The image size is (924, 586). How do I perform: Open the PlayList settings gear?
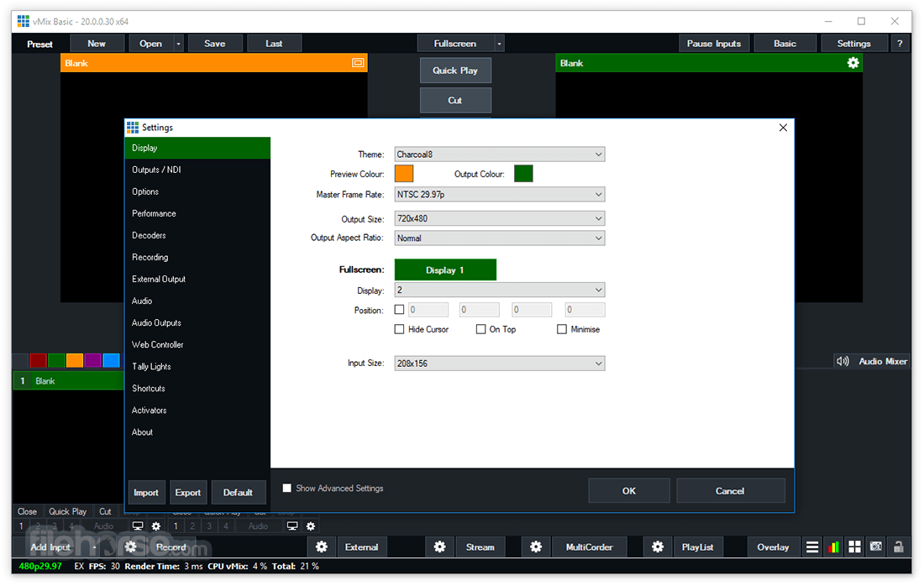click(x=658, y=547)
